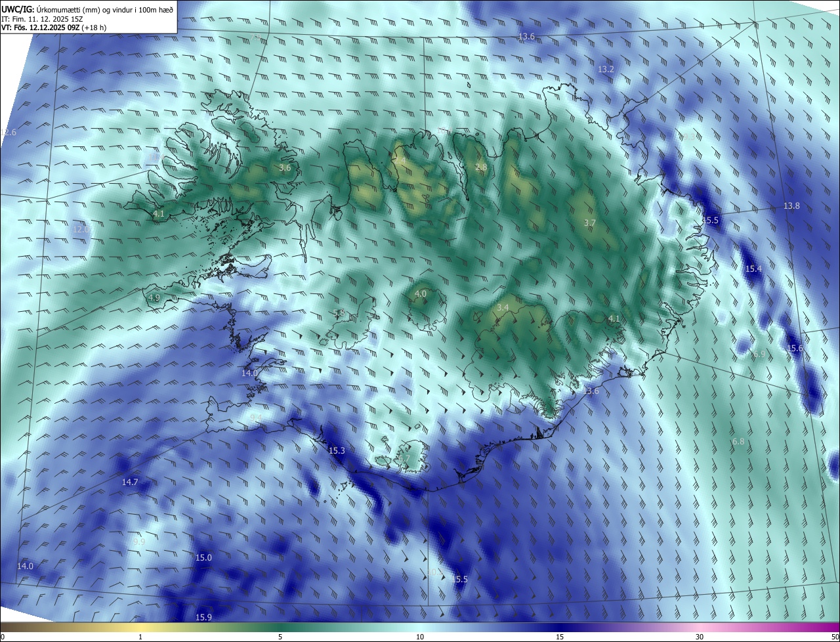
Task: Click the 4.0 value label
Action: pyautogui.click(x=421, y=293)
